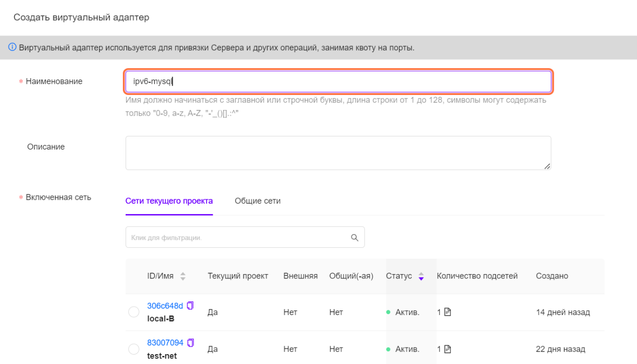Copy the ID 83007094 with copy icon

[x=191, y=343]
